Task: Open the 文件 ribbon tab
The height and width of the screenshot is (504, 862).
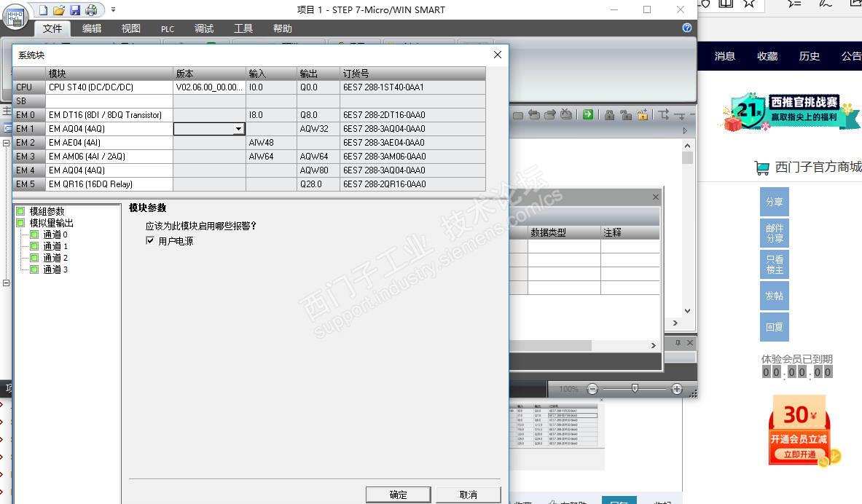Action: 52,28
